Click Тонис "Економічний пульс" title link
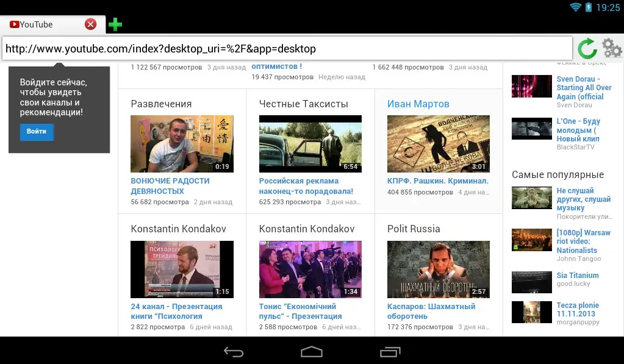The width and height of the screenshot is (624, 364). pyautogui.click(x=301, y=311)
